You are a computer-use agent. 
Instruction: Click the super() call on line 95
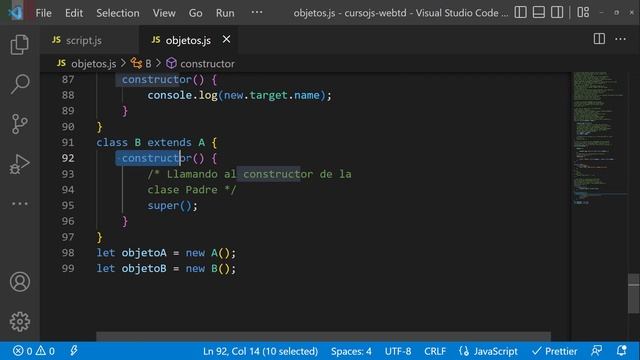(173, 205)
